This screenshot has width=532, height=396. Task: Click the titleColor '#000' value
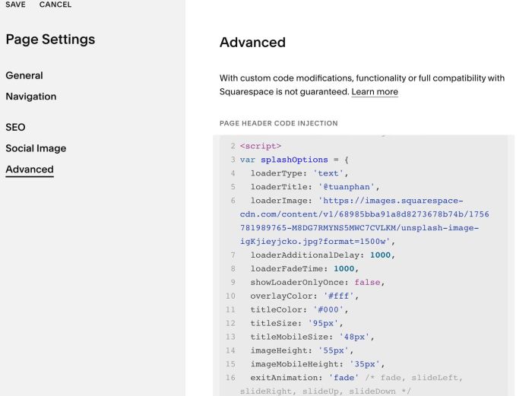[328, 309]
